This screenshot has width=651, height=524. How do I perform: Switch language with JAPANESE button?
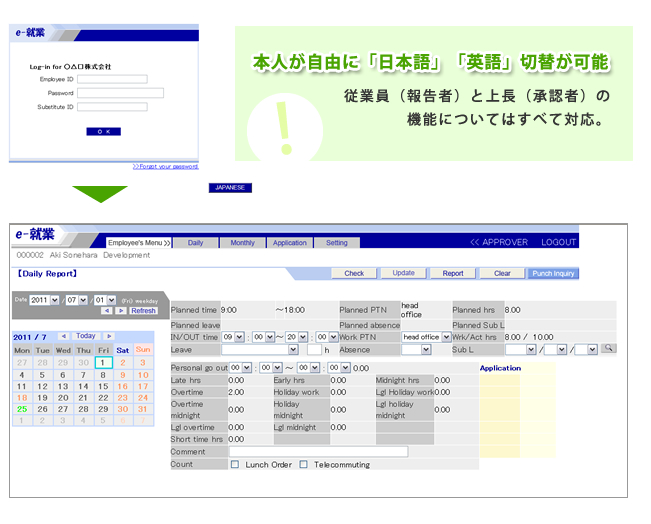coord(230,188)
